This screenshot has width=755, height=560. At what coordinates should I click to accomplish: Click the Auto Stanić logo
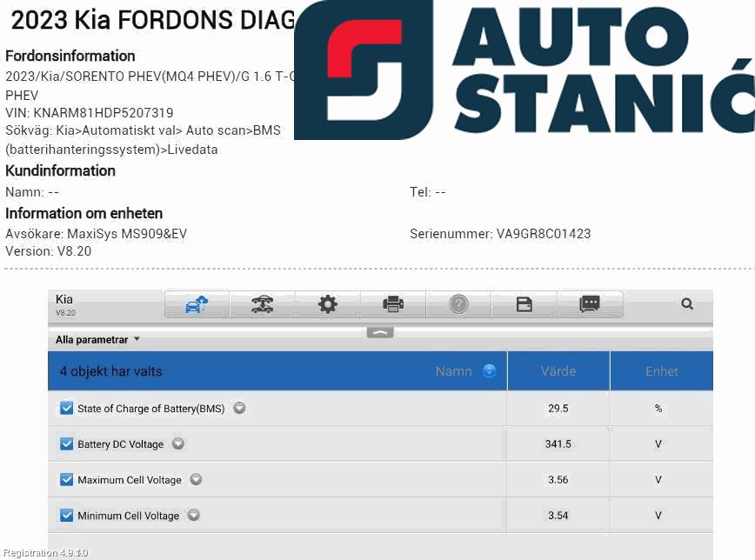coord(524,70)
